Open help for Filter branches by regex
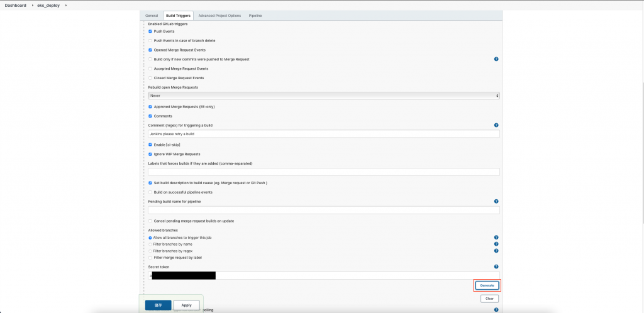Screen dimensions: 644x313 (496, 251)
